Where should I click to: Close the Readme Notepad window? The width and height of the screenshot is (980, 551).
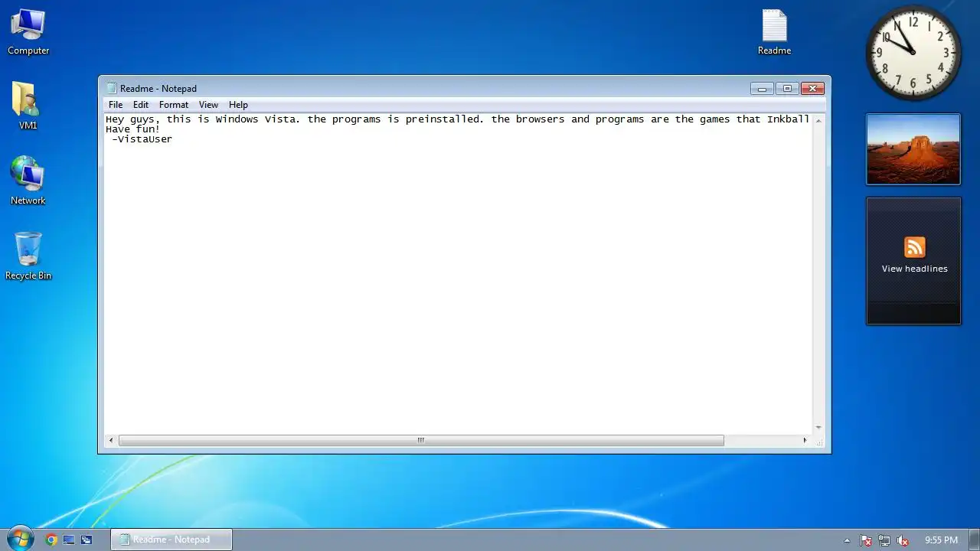pos(812,89)
